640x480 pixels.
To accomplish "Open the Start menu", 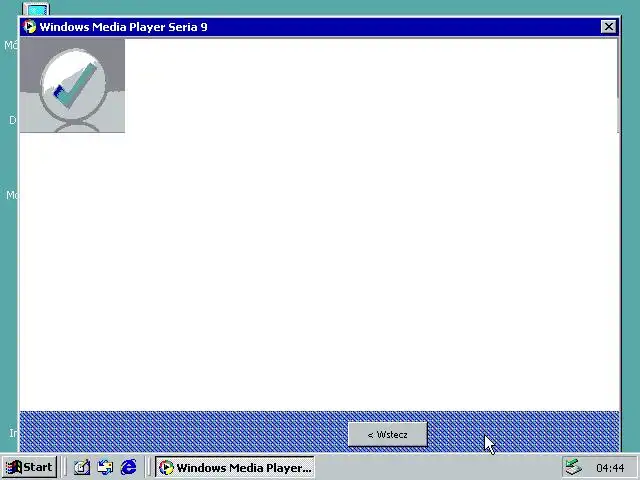I will (x=29, y=467).
